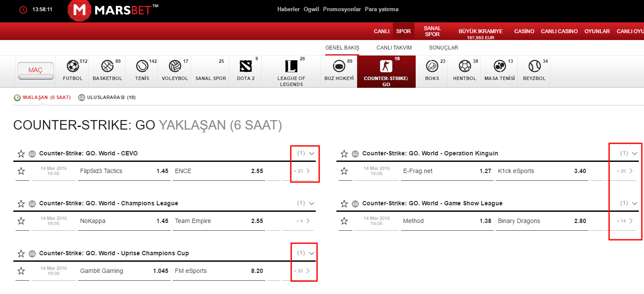
Task: Show +23 more markets for FlipSid3 Tactics
Action: click(302, 171)
